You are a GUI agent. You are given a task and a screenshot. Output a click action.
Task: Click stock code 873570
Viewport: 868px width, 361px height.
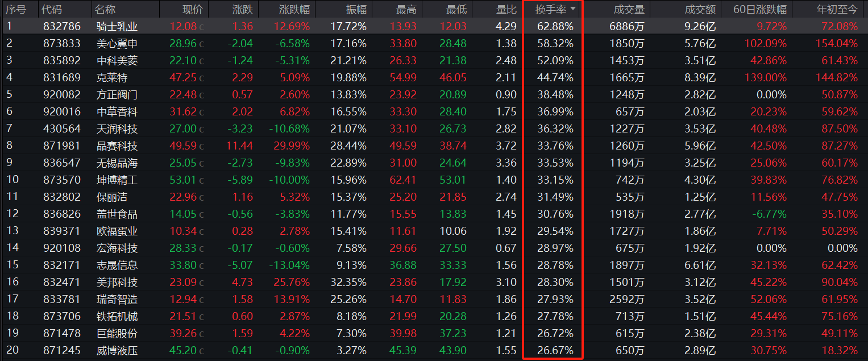pyautogui.click(x=62, y=180)
